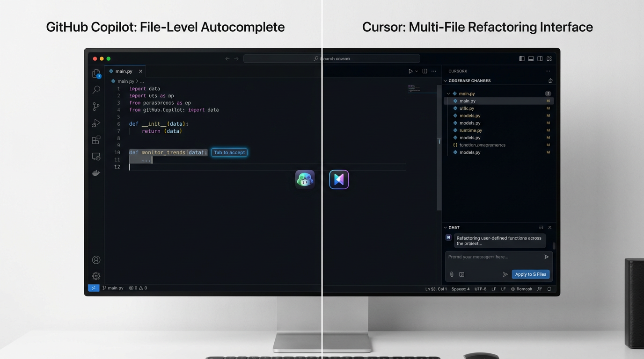The image size is (644, 359).
Task: Open the CursorX panel ellipsis menu
Action: pos(548,71)
